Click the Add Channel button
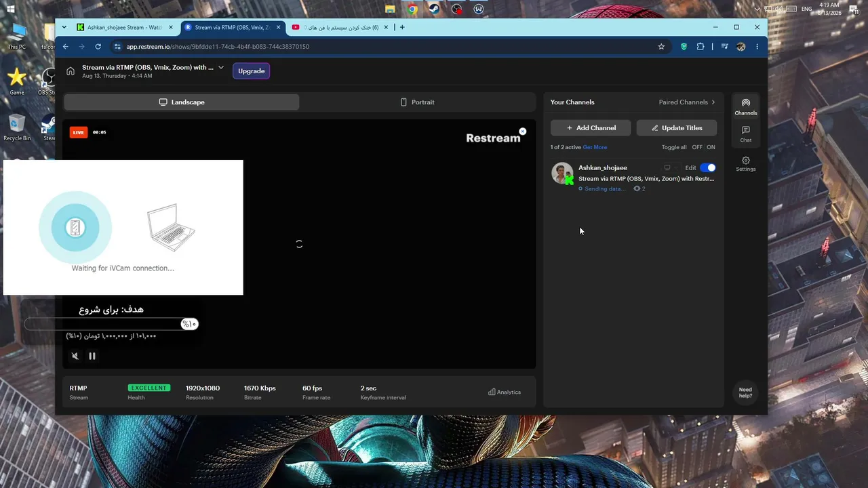This screenshot has height=488, width=868. point(591,128)
